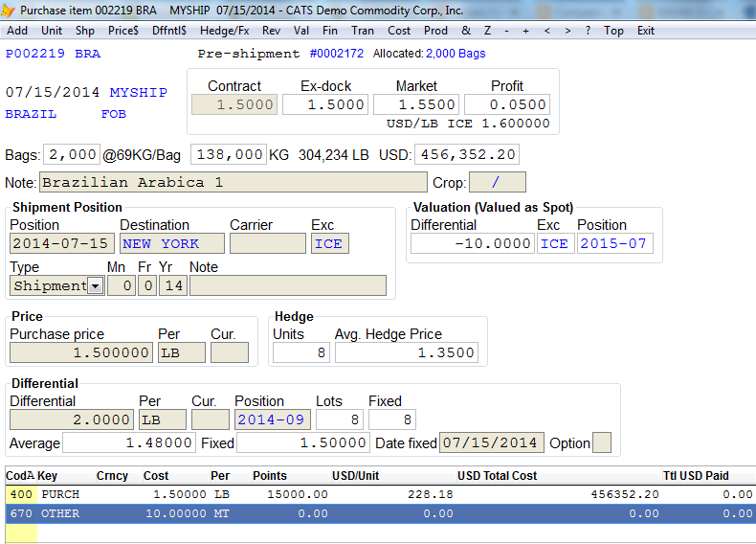Click the empty Carrier field

(x=268, y=243)
